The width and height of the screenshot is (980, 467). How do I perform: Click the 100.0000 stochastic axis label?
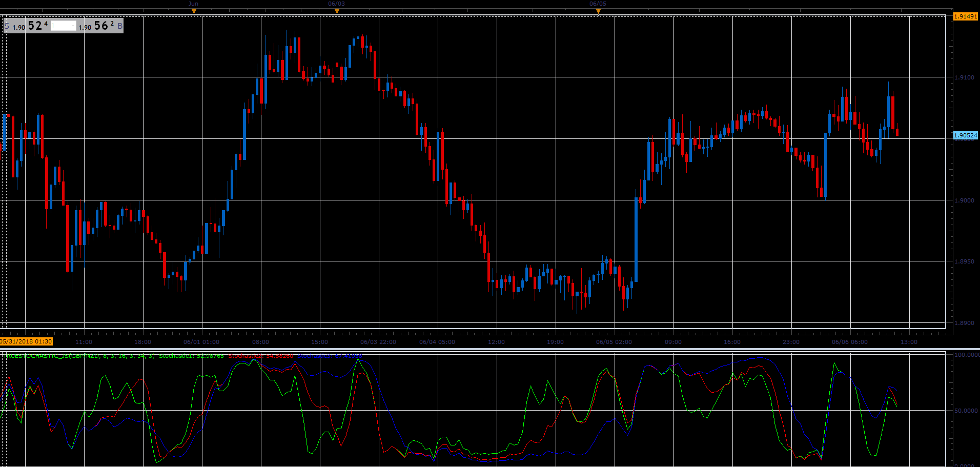[x=967, y=355]
